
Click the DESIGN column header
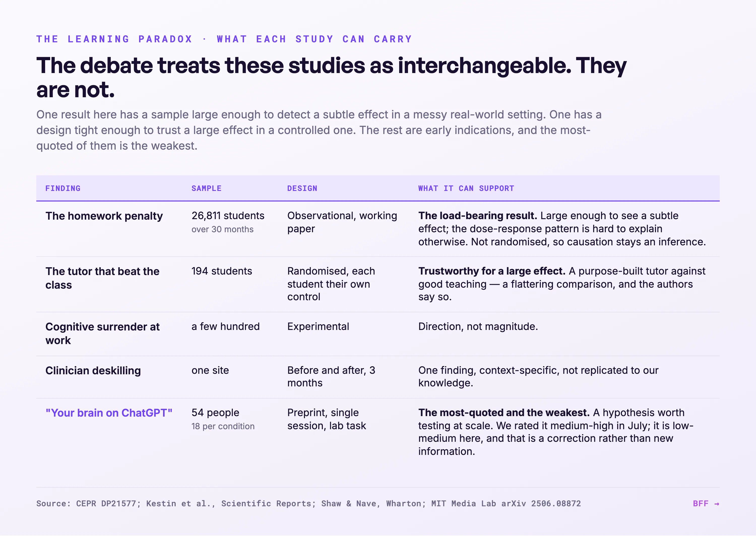tap(302, 188)
